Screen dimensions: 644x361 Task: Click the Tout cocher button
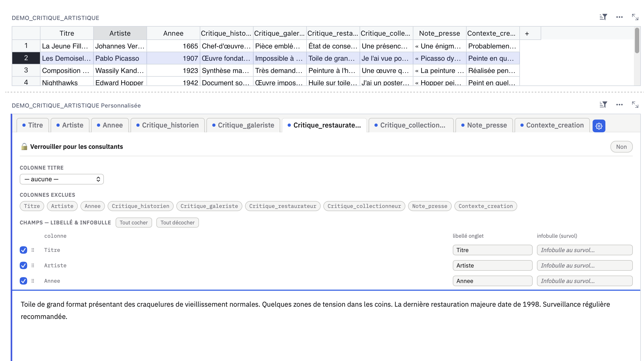[133, 223]
